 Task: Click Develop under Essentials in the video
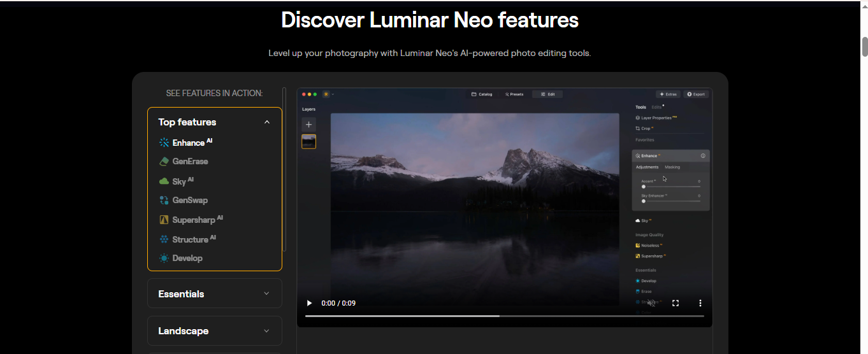(x=646, y=281)
